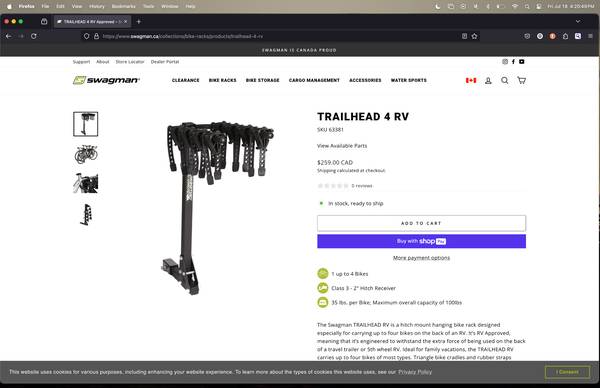Switch country using the Canada flag selector
The width and height of the screenshot is (600, 388).
(471, 80)
